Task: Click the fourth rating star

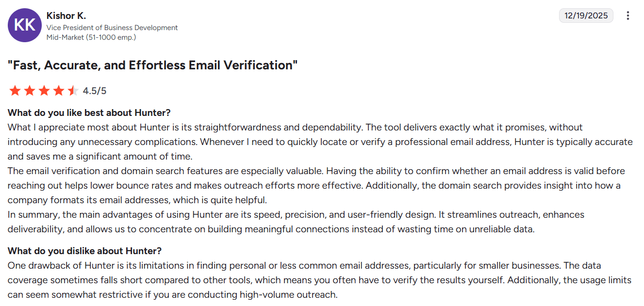Action: click(x=58, y=91)
